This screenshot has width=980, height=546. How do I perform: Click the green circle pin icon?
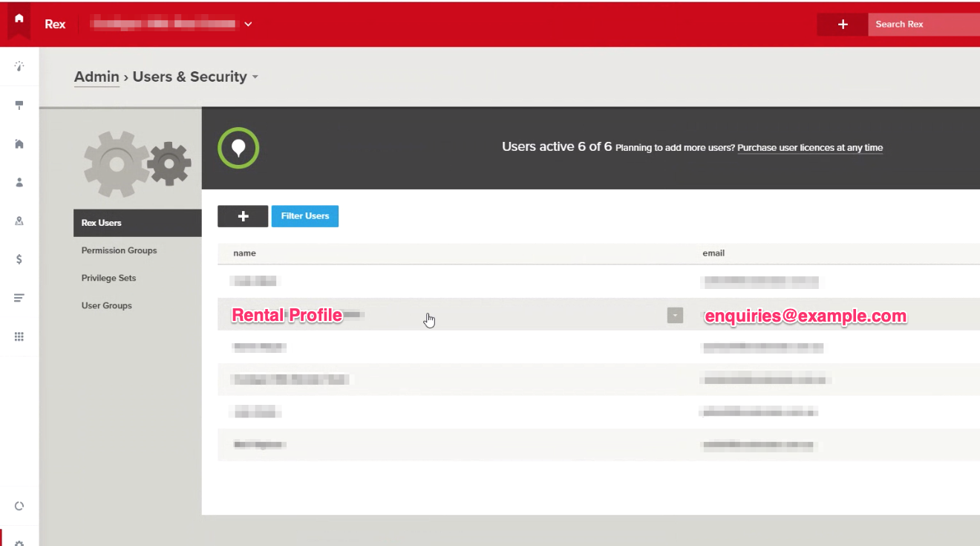click(238, 148)
